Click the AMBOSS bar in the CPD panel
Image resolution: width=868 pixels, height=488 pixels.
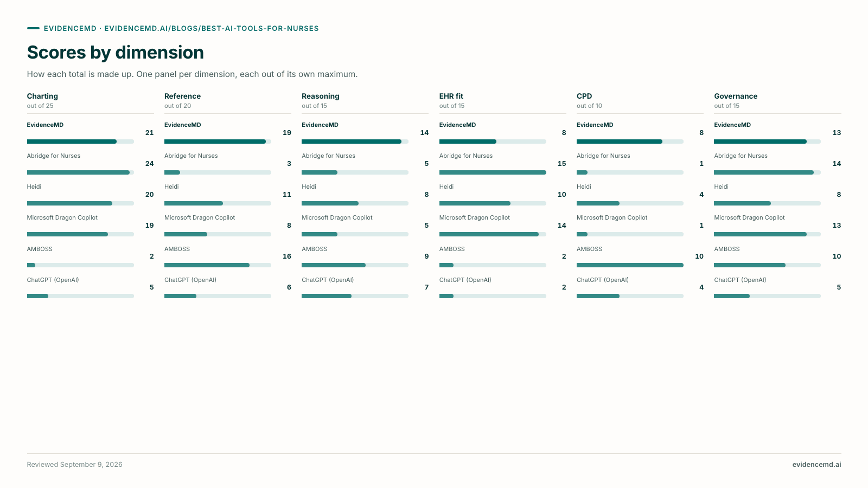630,265
